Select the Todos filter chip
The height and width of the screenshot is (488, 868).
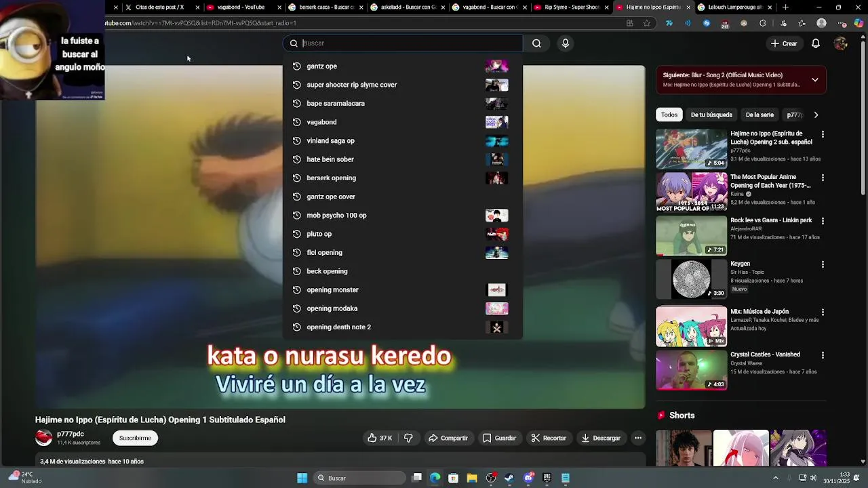coord(669,115)
